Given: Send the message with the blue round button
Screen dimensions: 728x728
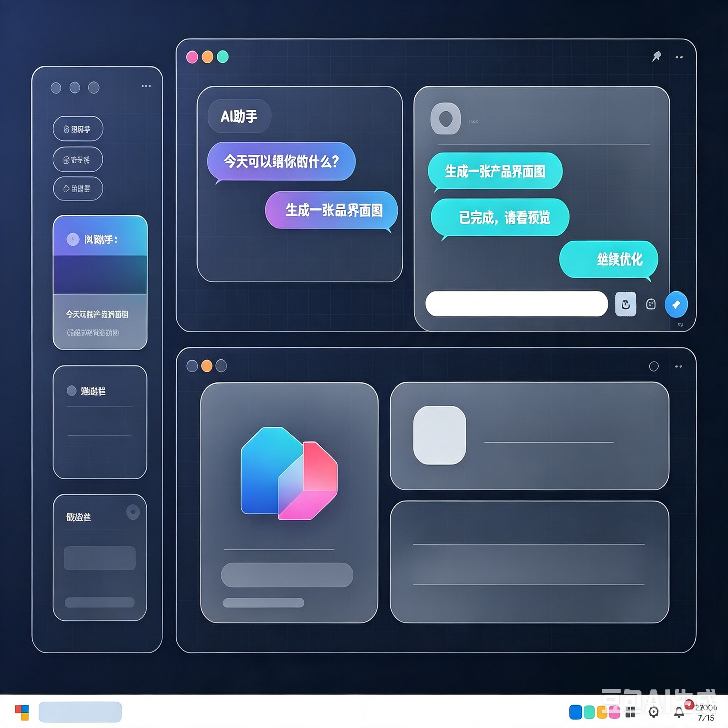Looking at the screenshot, I should point(676,304).
